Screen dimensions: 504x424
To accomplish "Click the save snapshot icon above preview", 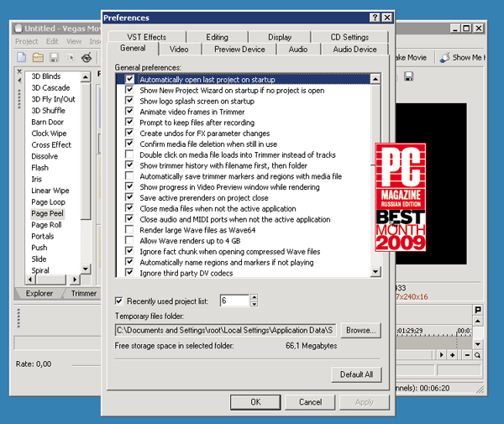I will pyautogui.click(x=408, y=77).
